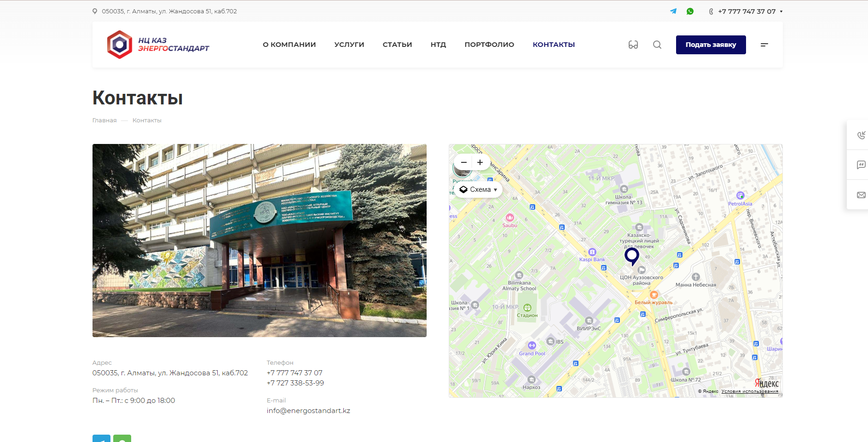The width and height of the screenshot is (868, 442).
Task: Open the site search magnifier
Action: click(657, 45)
